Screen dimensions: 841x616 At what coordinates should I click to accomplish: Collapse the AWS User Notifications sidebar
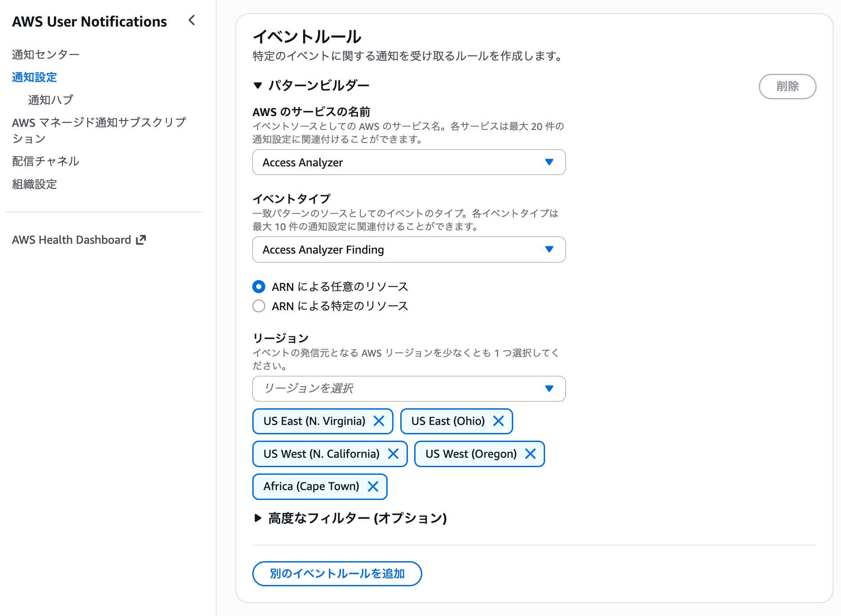click(x=192, y=20)
